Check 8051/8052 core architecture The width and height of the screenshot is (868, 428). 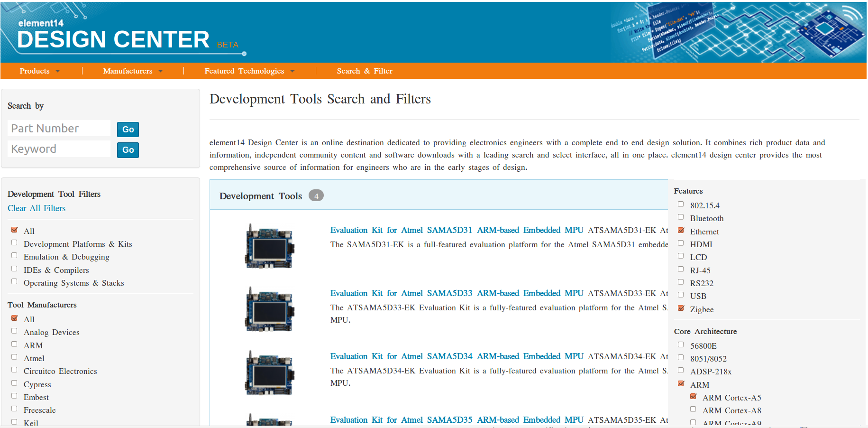click(681, 358)
